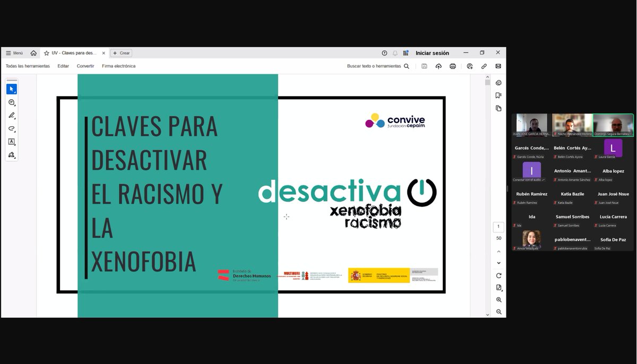Rotate the page with circular arrow
The image size is (637, 364).
coord(498,275)
